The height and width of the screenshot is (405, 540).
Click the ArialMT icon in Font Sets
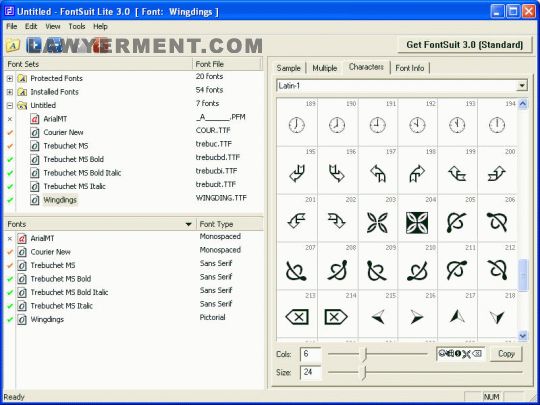point(34,119)
